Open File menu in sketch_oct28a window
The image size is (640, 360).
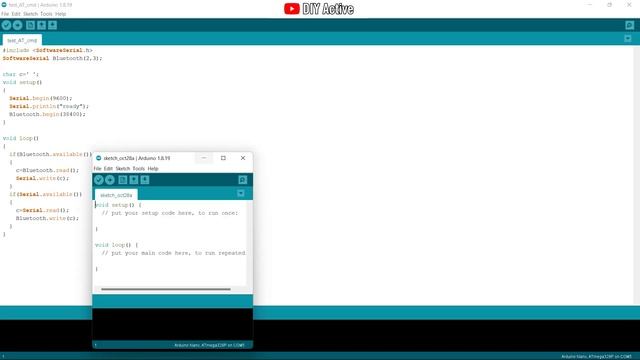(97, 169)
